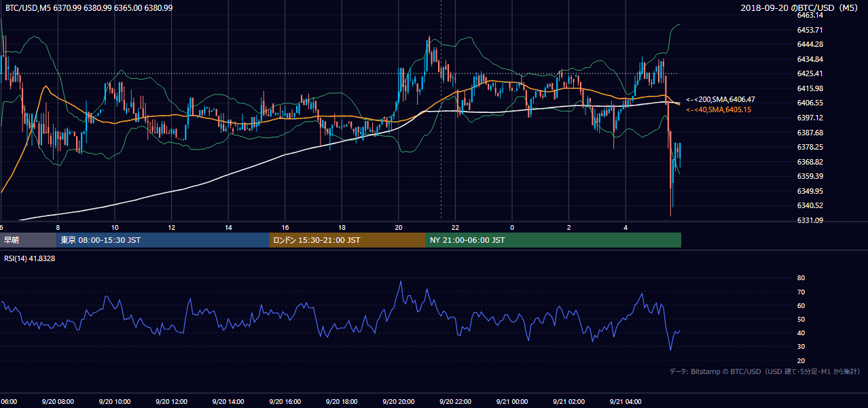Image resolution: width=868 pixels, height=408 pixels.
Task: Click price axis label 6453.71
Action: (x=810, y=30)
